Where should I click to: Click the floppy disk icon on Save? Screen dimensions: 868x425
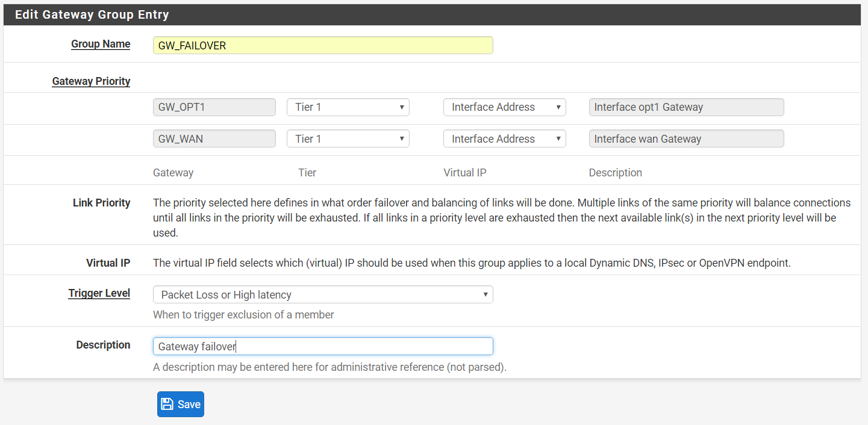pyautogui.click(x=167, y=405)
